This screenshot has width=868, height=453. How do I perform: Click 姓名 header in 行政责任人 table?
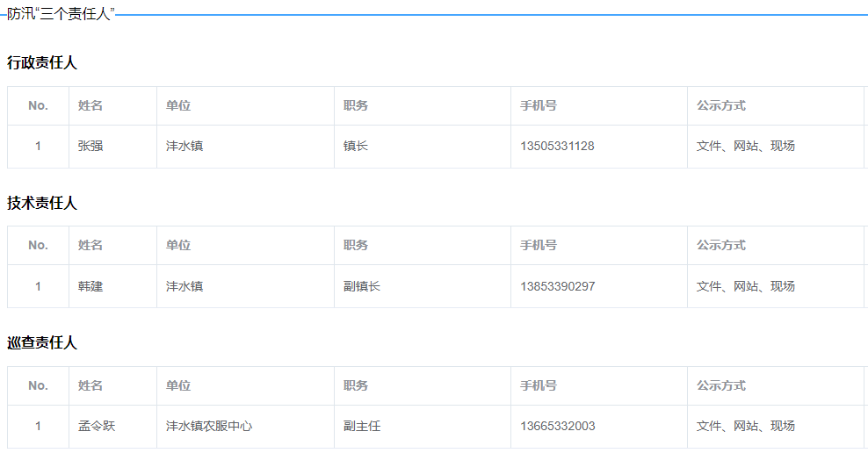(90, 105)
